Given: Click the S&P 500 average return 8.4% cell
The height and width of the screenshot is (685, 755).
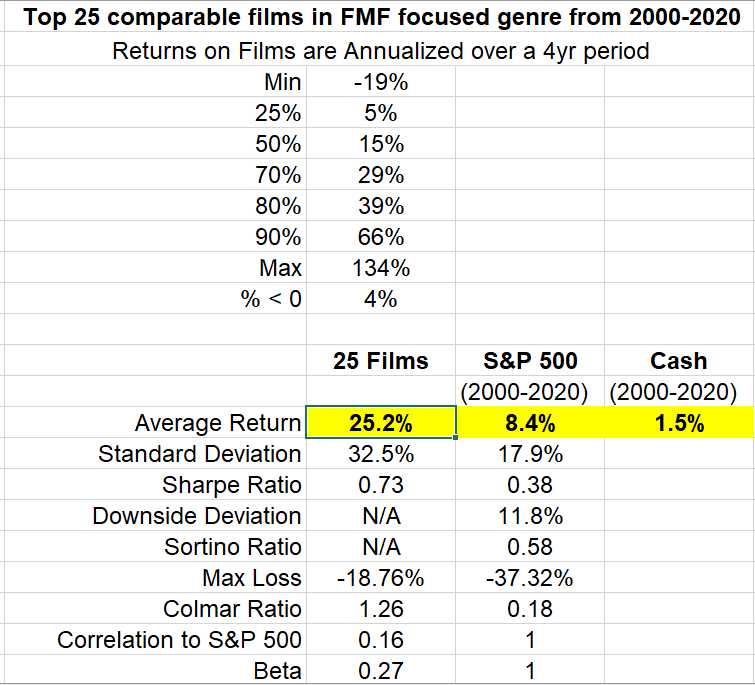Looking at the screenshot, I should tap(530, 423).
